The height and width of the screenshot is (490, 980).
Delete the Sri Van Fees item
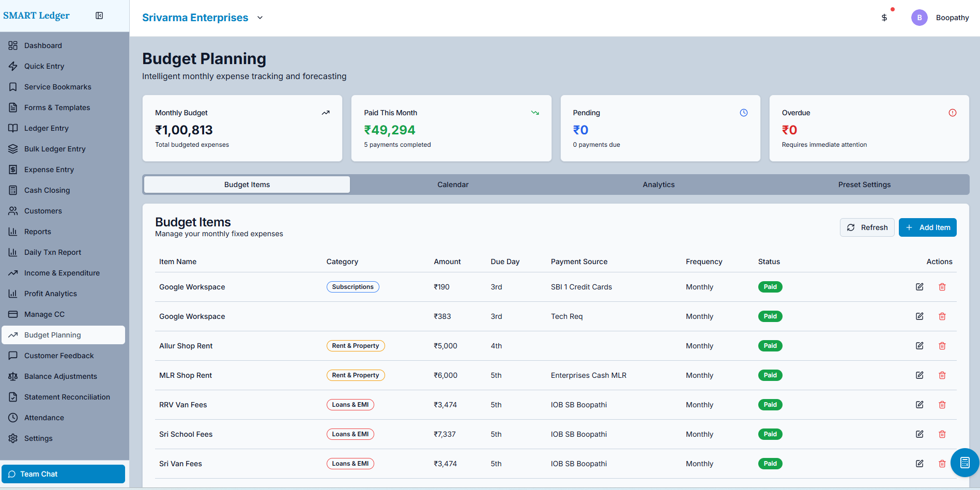pos(942,464)
